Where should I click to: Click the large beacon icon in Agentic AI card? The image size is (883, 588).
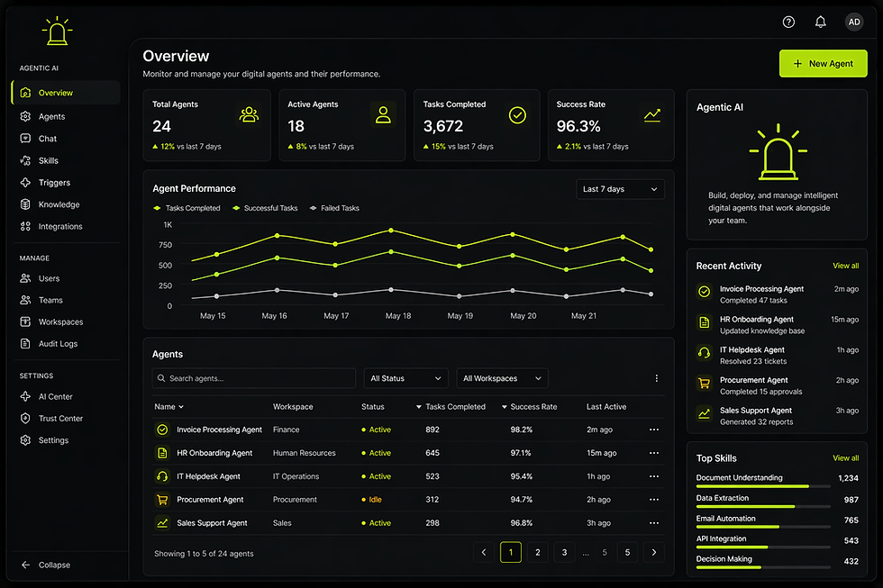click(778, 152)
